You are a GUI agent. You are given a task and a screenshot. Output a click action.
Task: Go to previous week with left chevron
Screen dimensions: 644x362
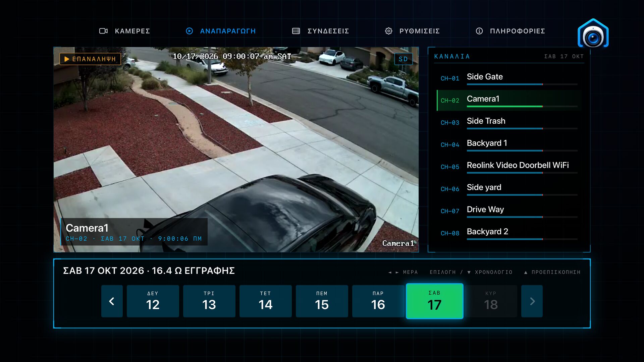point(112,301)
